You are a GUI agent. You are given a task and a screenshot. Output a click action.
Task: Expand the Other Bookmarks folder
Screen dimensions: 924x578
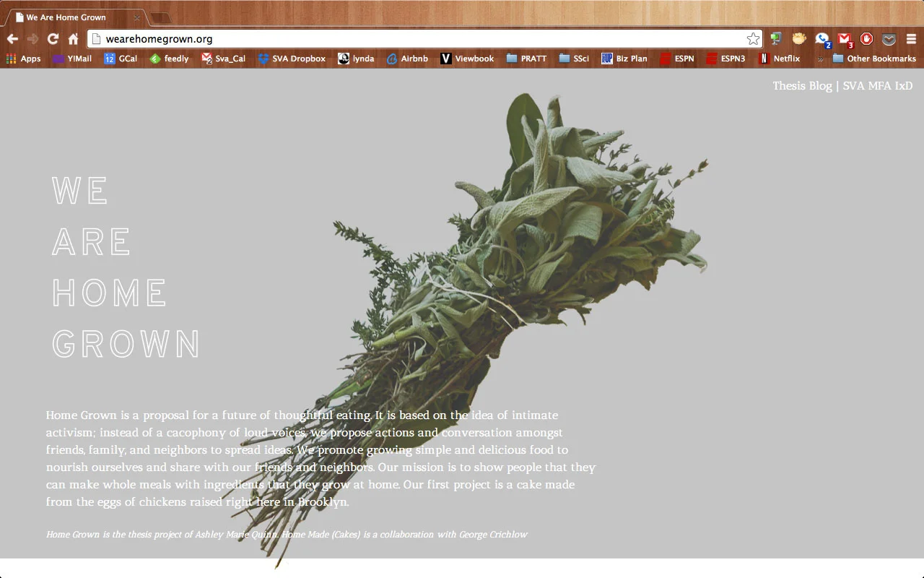coord(874,59)
